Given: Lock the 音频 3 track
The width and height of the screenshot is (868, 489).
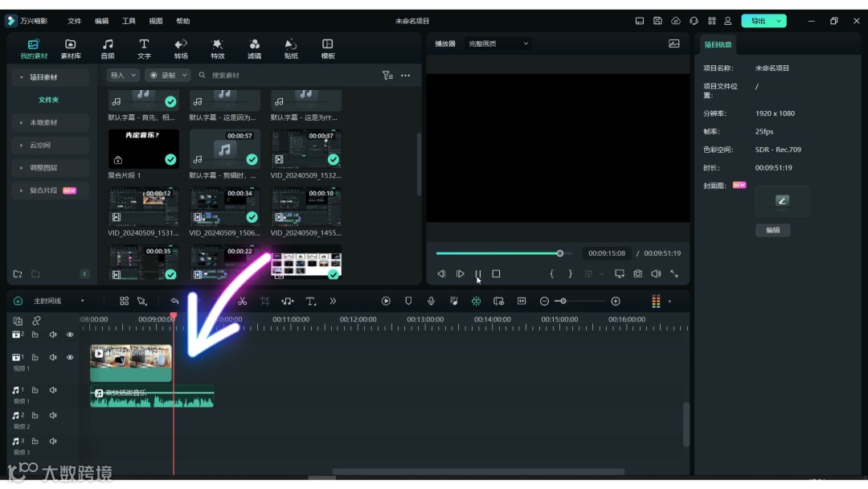Looking at the screenshot, I should [35, 442].
